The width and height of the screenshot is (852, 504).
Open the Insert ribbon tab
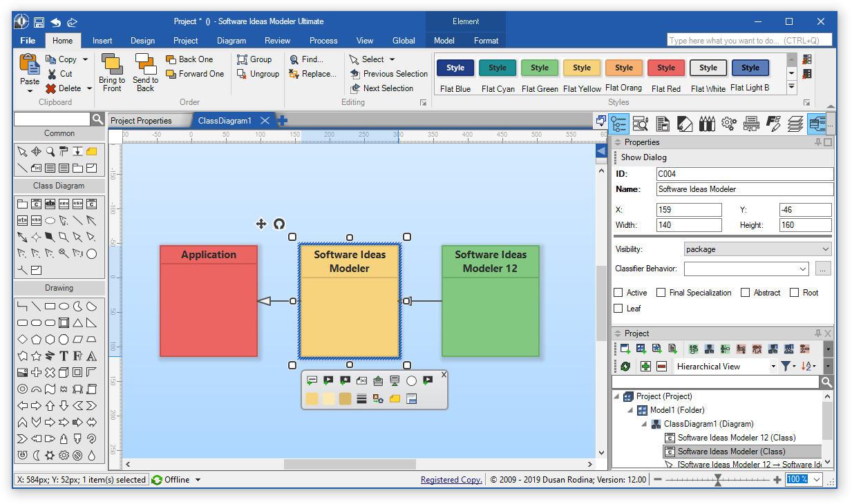click(102, 41)
